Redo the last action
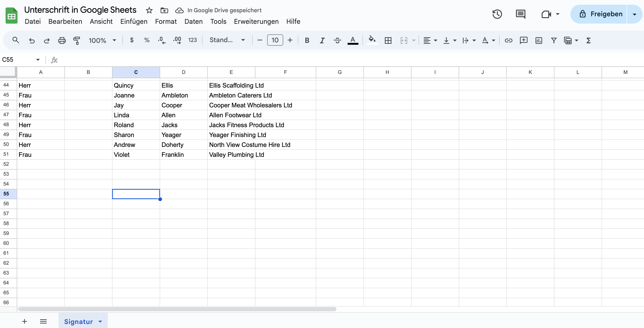Screen dimensions: 644x328 pyautogui.click(x=47, y=40)
